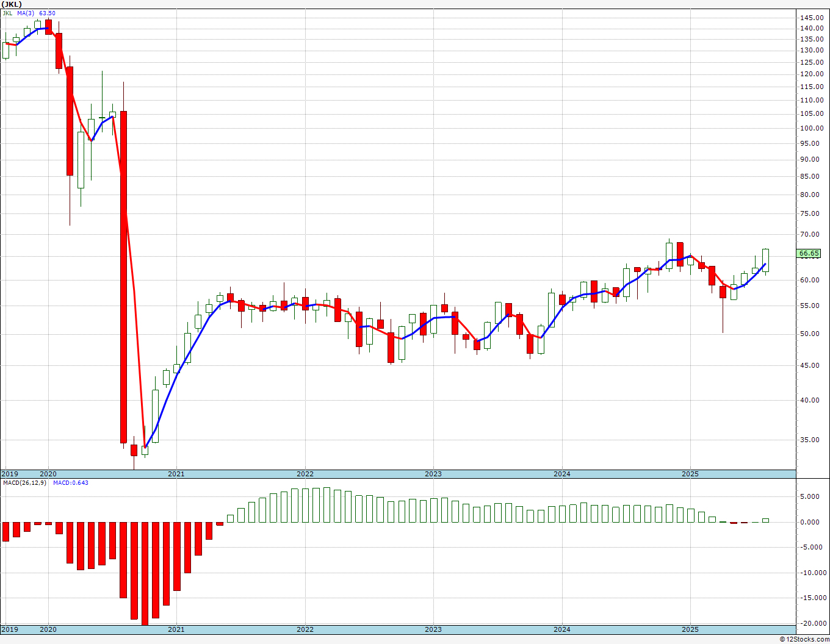Select 2025 on the price chart time axis

tap(690, 474)
